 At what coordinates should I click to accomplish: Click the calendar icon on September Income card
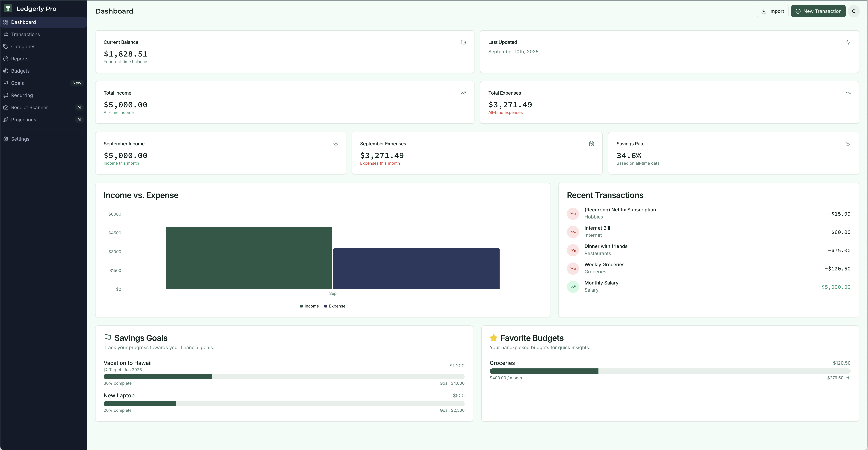tap(335, 144)
